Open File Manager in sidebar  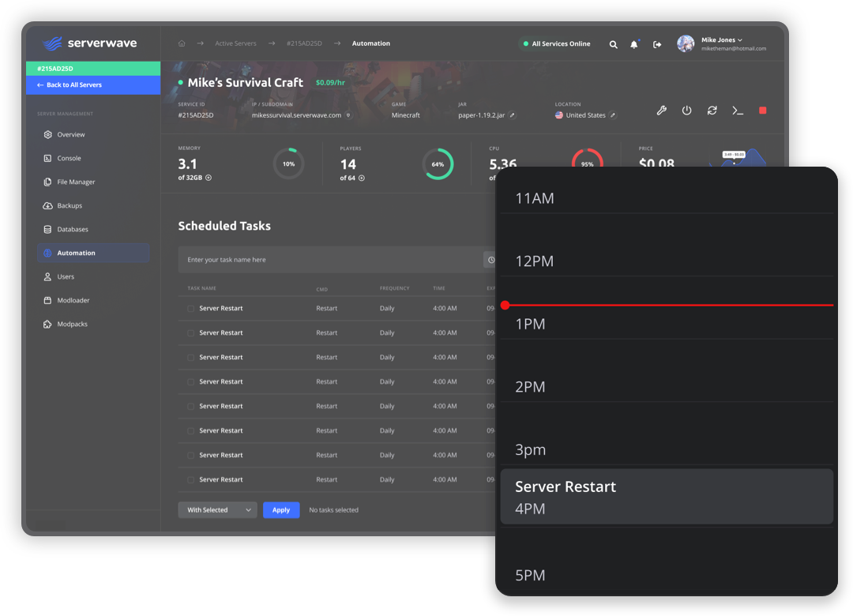[76, 182]
